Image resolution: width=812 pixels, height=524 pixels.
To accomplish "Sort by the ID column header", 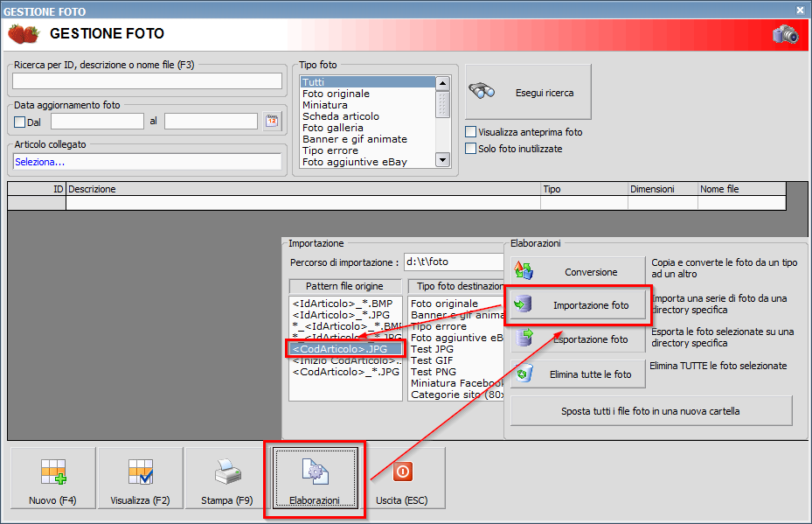I will tap(37, 189).
